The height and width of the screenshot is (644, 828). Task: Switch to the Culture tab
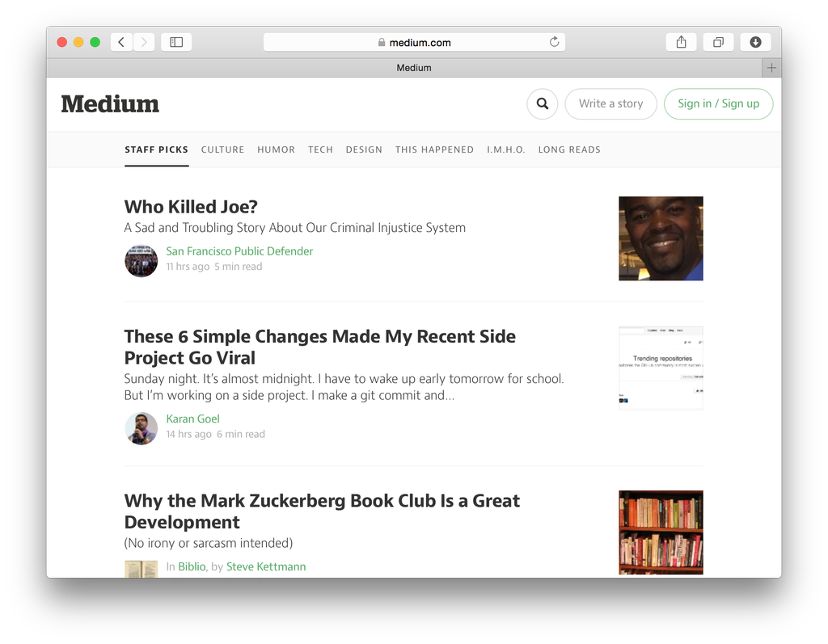point(223,150)
